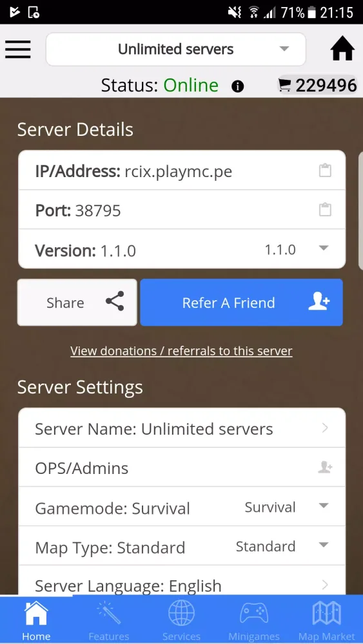Click the OPS/Admins add-user icon
Image resolution: width=363 pixels, height=644 pixels.
[325, 467]
